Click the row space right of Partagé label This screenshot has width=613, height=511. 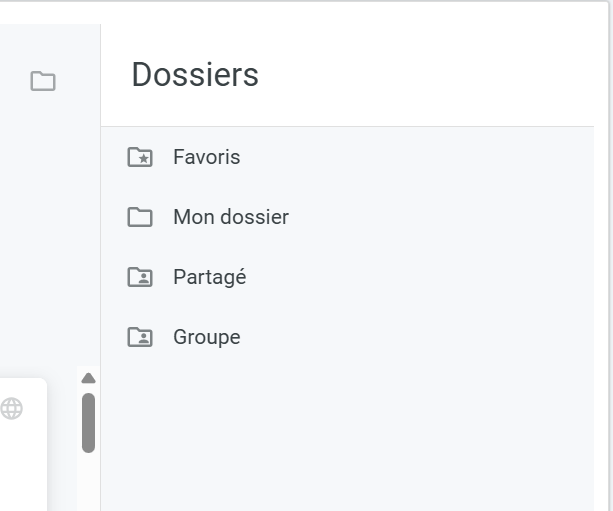point(420,277)
